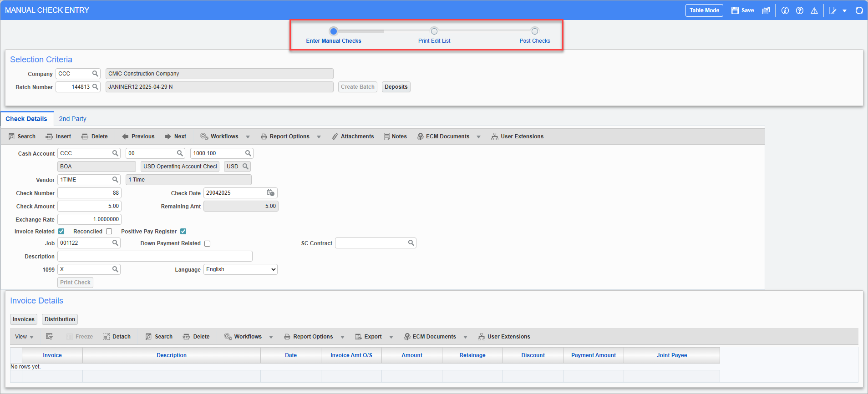Screen dimensions: 868x394
Task: Go to Next check record
Action: tap(176, 136)
